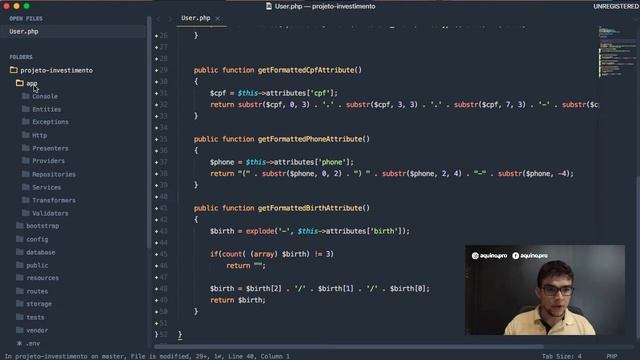The image size is (640, 360).
Task: Click the Console folder icon
Action: click(x=26, y=96)
